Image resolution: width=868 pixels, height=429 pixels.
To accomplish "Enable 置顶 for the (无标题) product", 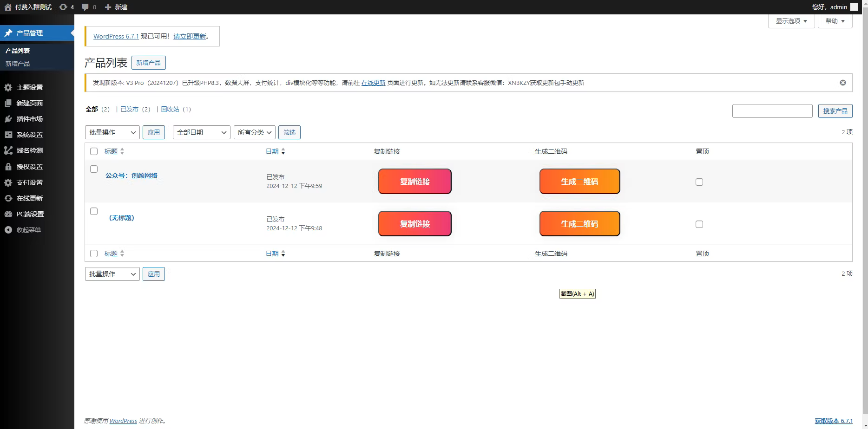I will 699,224.
